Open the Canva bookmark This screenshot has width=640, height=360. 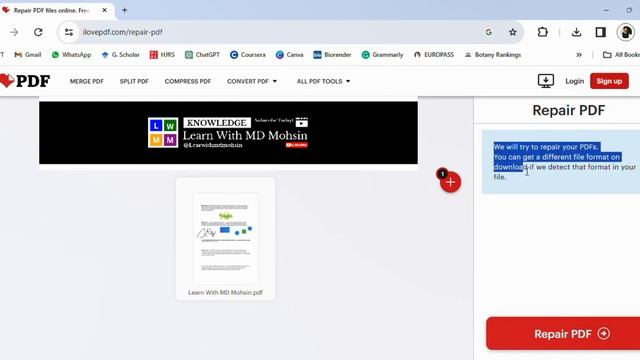click(289, 55)
